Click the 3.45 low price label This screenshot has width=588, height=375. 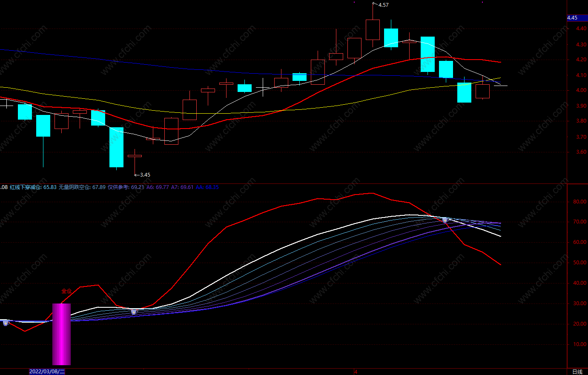point(145,175)
